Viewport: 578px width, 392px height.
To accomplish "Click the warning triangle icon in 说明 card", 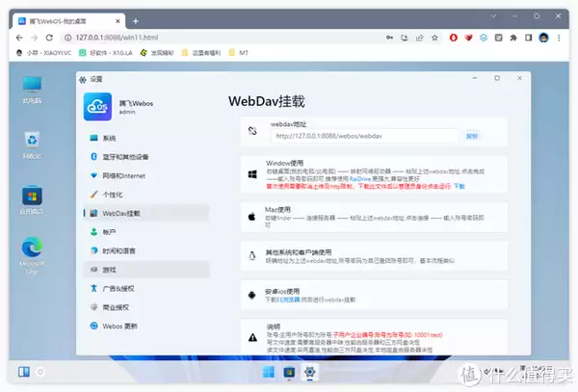I will 252,337.
